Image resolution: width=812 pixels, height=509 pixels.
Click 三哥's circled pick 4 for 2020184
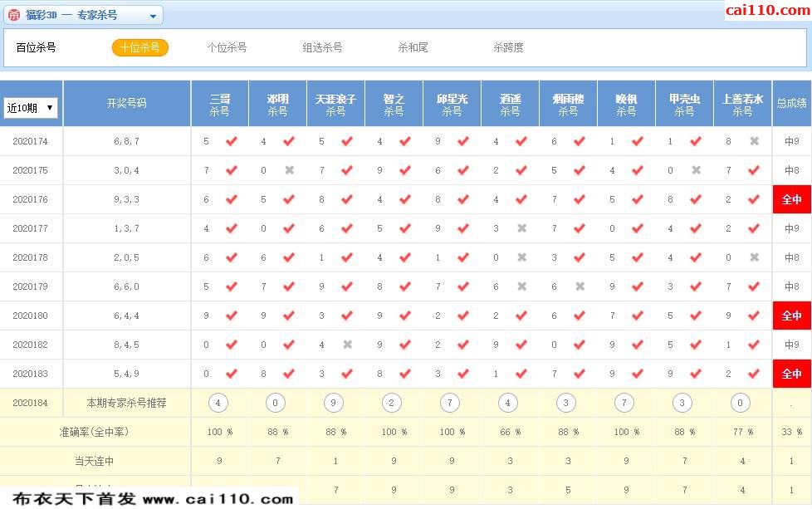(x=218, y=403)
